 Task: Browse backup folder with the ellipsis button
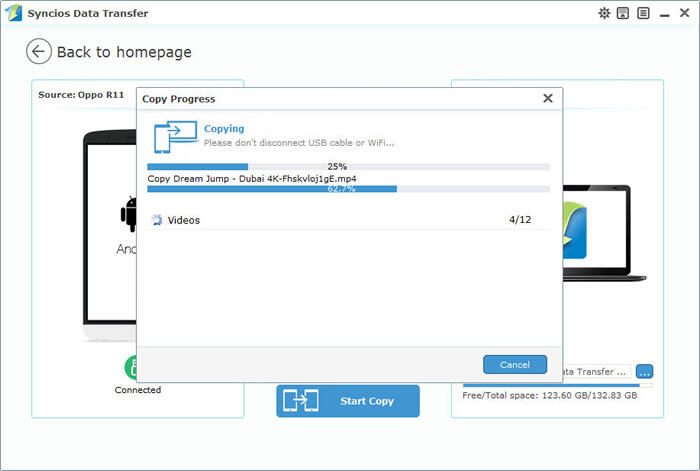click(644, 371)
